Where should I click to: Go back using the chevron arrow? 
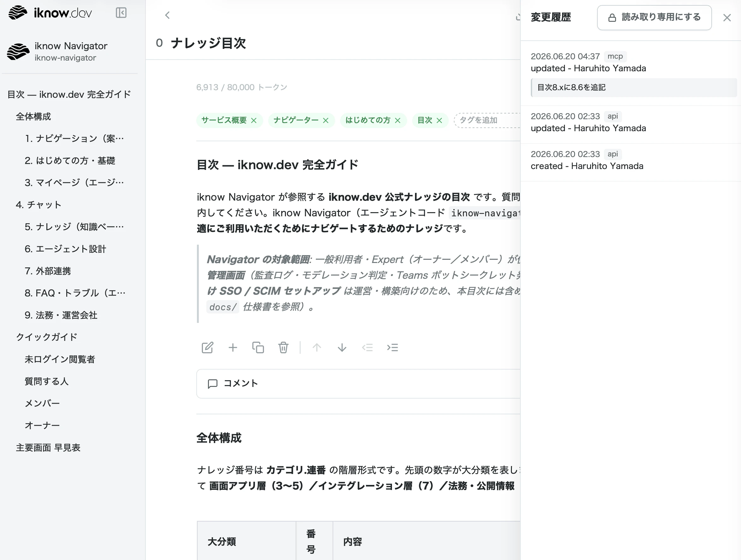pyautogui.click(x=168, y=15)
